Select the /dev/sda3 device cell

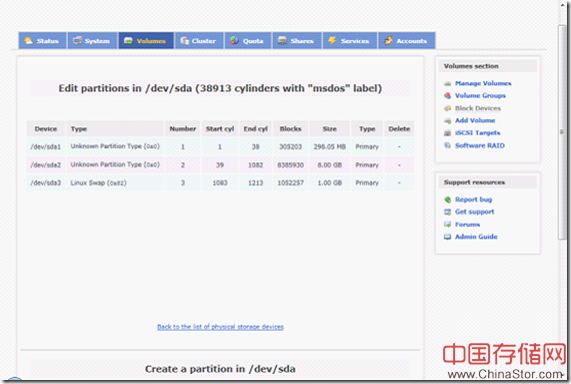pos(46,183)
